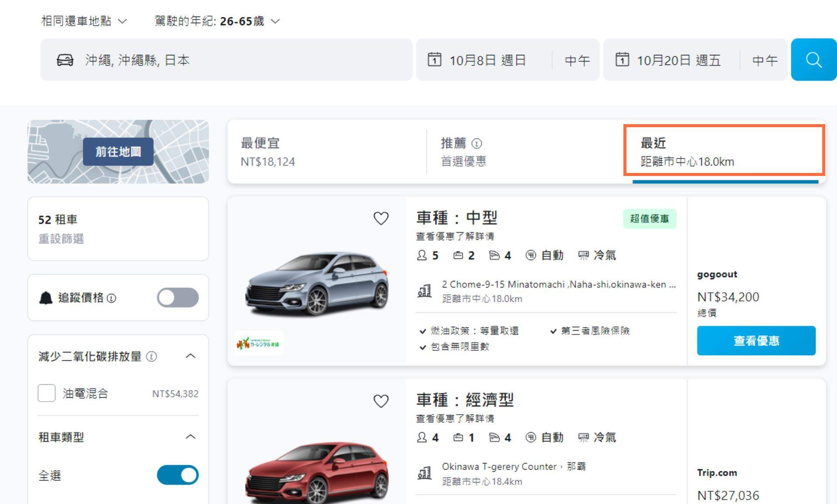Click the 車種：中型 title
Viewport: 837px width, 504px height.
click(x=456, y=217)
